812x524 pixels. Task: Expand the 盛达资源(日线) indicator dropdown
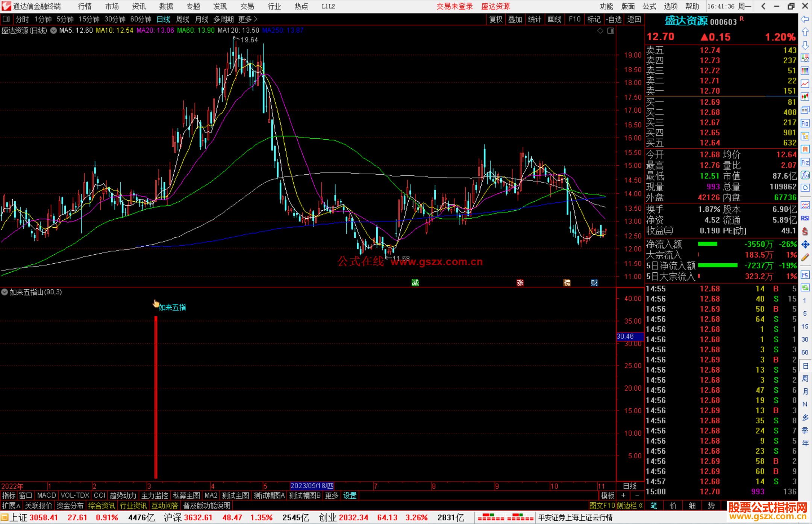click(x=54, y=30)
